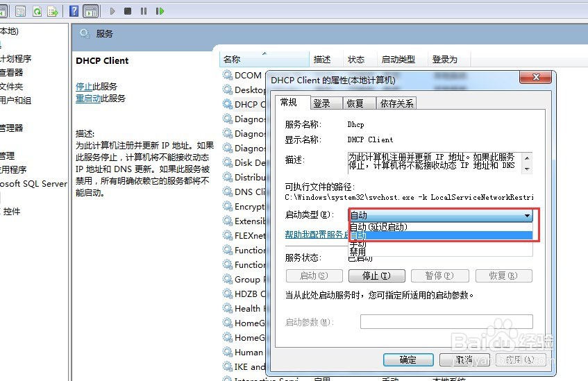This screenshot has height=381, width=588.
Task: Click into the 启动参数 input field
Action: [446, 322]
